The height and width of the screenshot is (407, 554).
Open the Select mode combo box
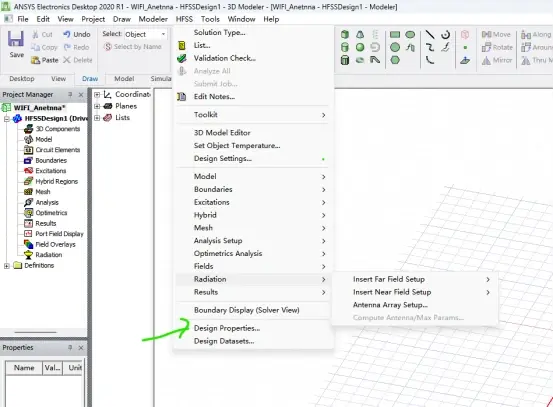coord(145,34)
